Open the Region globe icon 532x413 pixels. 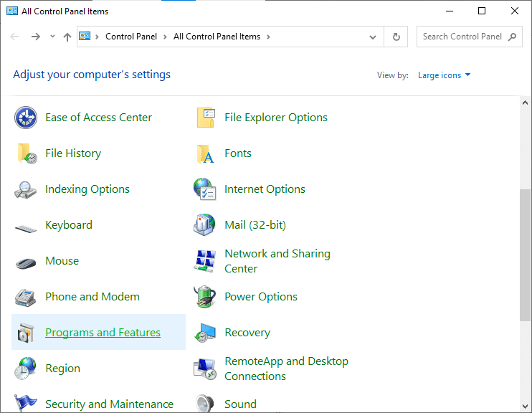coord(26,369)
